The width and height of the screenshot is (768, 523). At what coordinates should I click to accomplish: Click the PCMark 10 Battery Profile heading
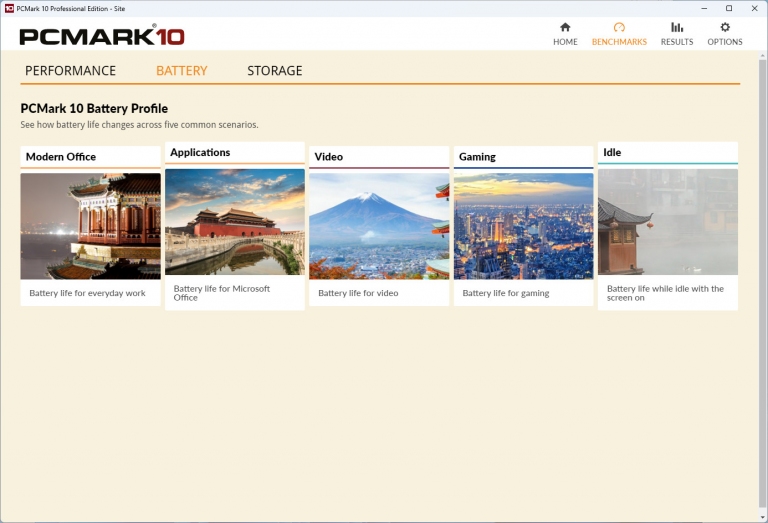tap(94, 108)
